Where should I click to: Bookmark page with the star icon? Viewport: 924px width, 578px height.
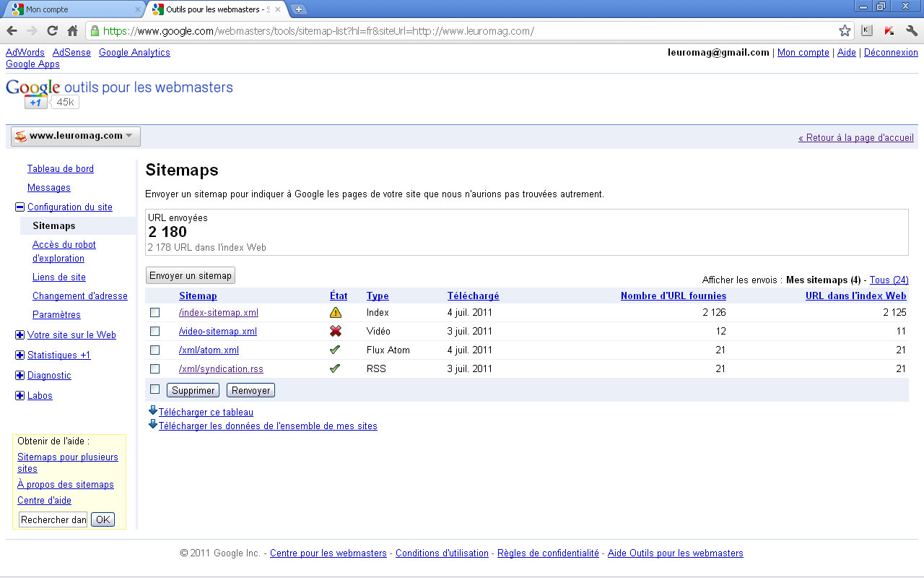[845, 30]
